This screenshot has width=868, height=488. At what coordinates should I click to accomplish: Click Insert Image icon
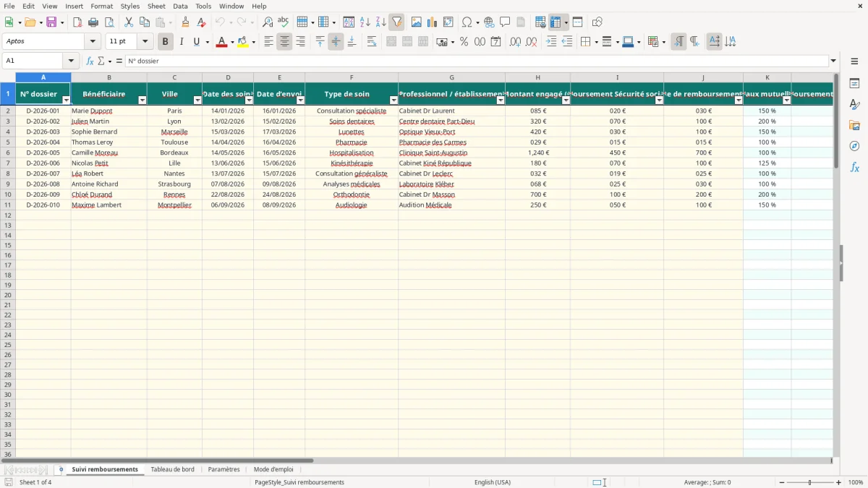tap(416, 22)
